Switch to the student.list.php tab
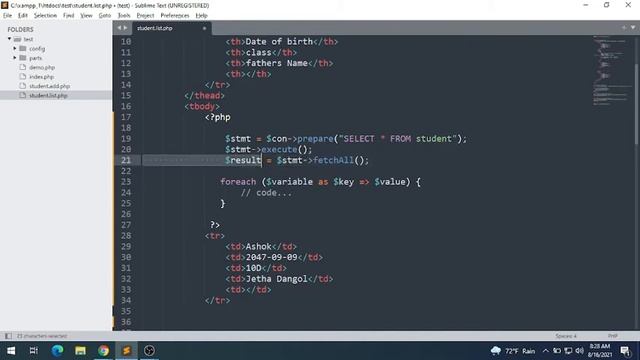This screenshot has height=360, width=640. (154, 28)
